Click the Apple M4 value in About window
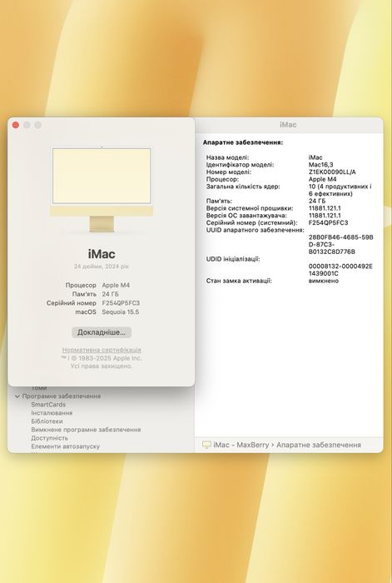Image resolution: width=392 pixels, height=583 pixels. tap(116, 285)
